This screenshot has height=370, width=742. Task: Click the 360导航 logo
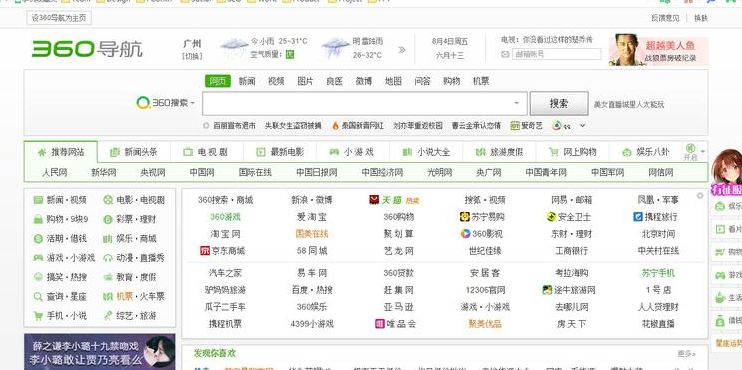point(87,49)
